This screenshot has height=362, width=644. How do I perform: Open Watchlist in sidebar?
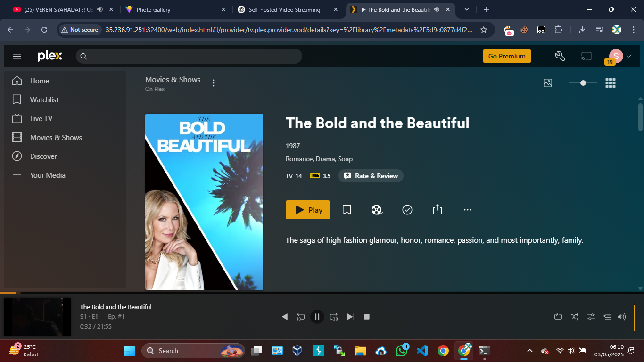pos(65,100)
